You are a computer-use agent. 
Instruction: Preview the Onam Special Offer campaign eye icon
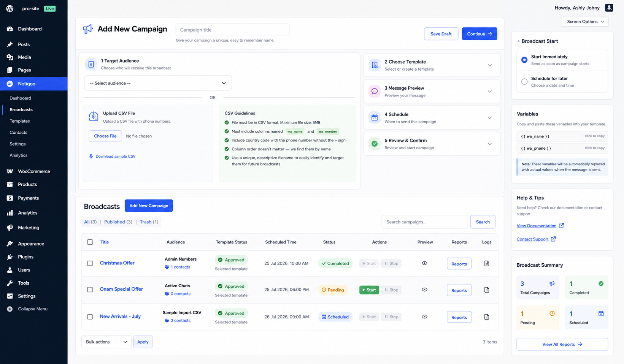(424, 290)
